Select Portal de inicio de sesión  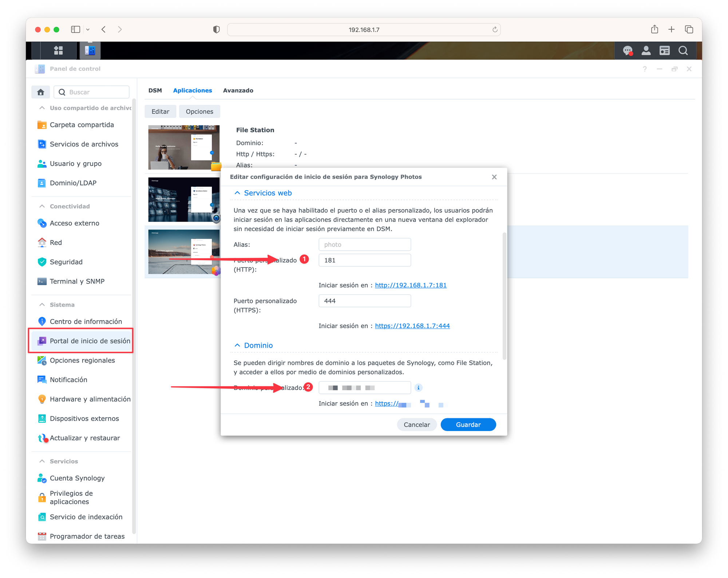point(82,341)
